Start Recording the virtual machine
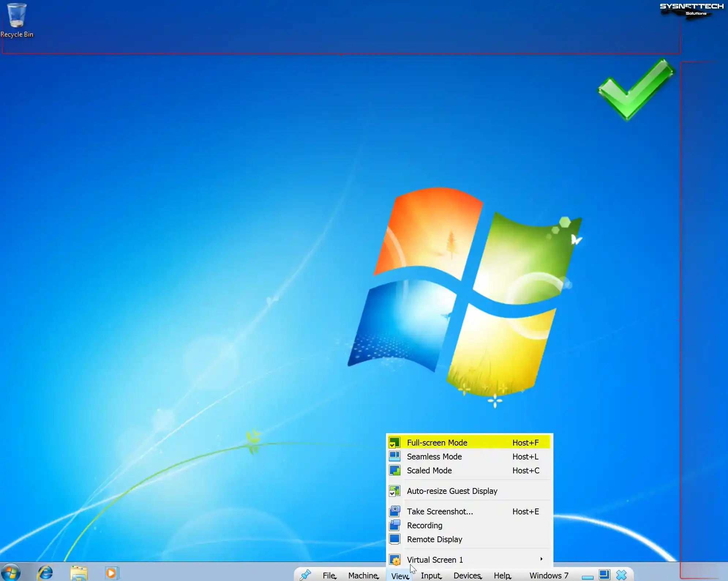Screen dimensions: 728x581 tap(424, 525)
